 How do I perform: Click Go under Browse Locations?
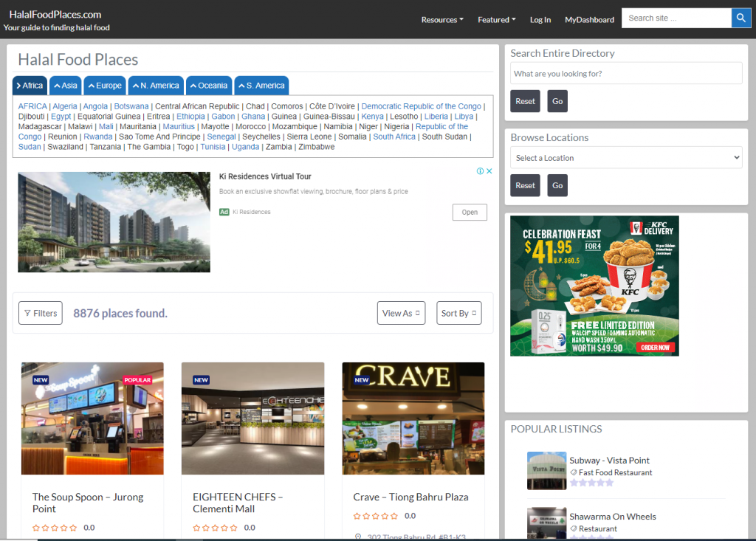coord(557,185)
